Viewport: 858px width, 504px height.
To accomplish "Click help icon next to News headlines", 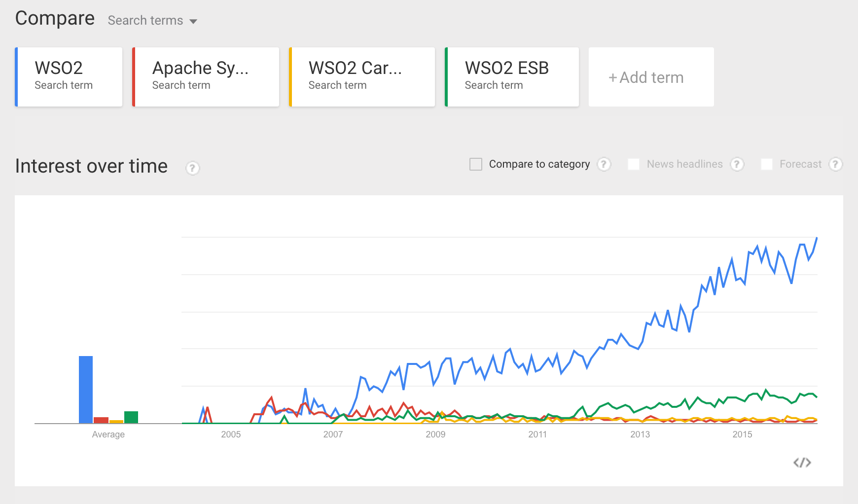I will [x=737, y=164].
